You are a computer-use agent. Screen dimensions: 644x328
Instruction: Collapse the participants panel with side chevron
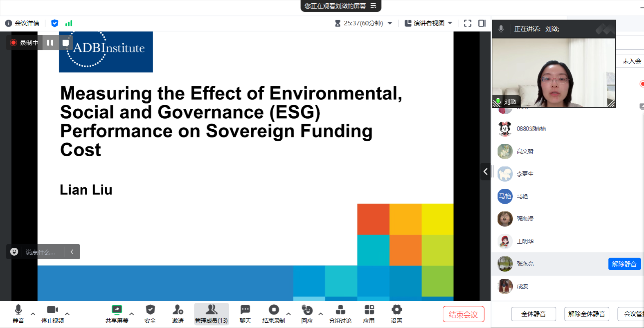pyautogui.click(x=485, y=172)
